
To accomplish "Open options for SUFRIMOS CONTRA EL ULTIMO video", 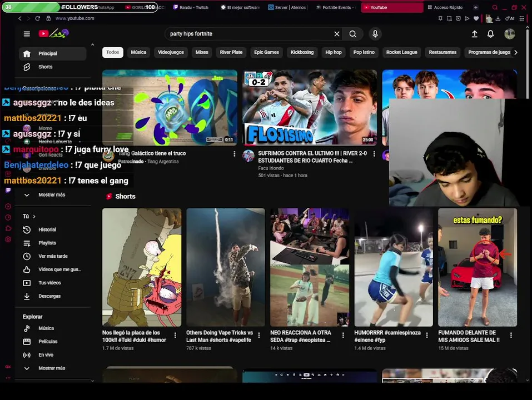I will click(x=374, y=154).
